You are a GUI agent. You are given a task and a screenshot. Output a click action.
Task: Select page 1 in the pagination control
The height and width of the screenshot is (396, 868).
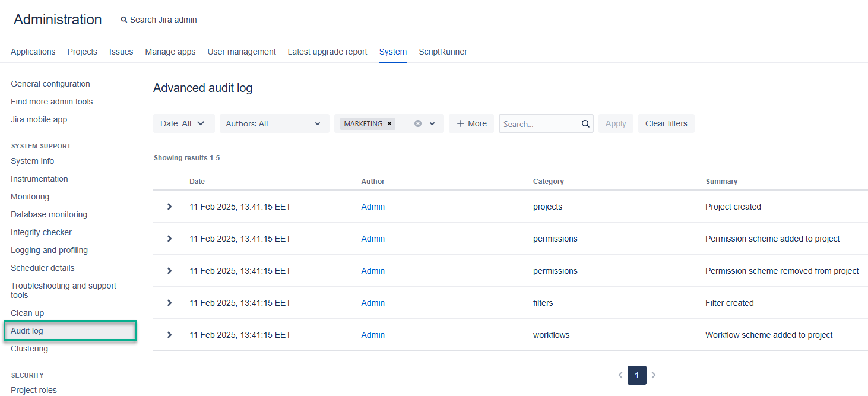click(x=636, y=375)
